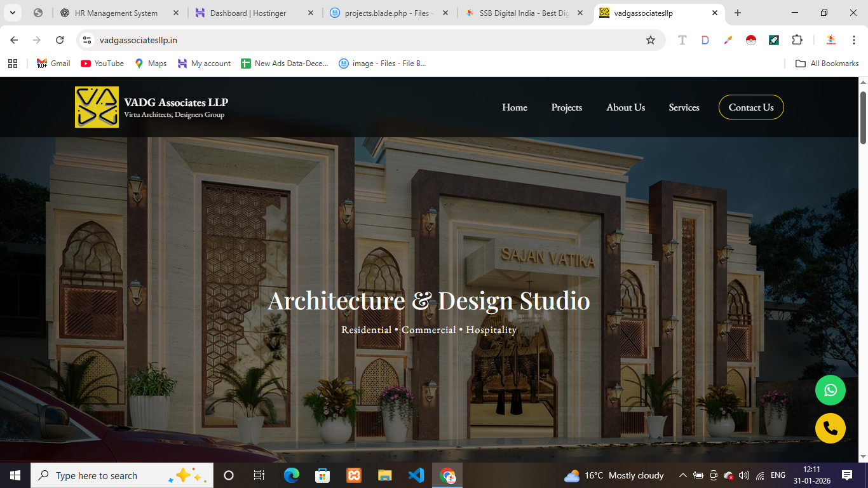Toggle the notifications panel icon

point(848,475)
